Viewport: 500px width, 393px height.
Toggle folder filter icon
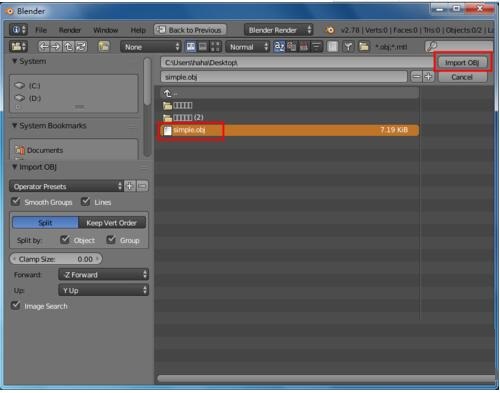pyautogui.click(x=364, y=47)
